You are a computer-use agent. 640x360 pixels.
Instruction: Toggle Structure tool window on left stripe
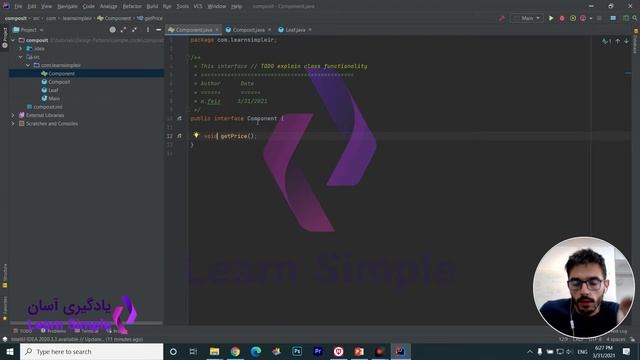tap(5, 276)
